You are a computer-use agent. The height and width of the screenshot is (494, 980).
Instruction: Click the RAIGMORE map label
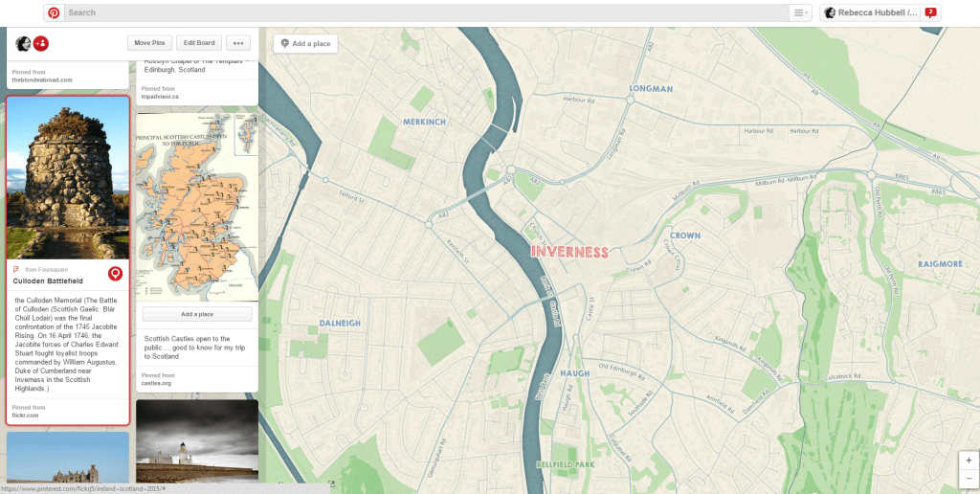click(940, 264)
